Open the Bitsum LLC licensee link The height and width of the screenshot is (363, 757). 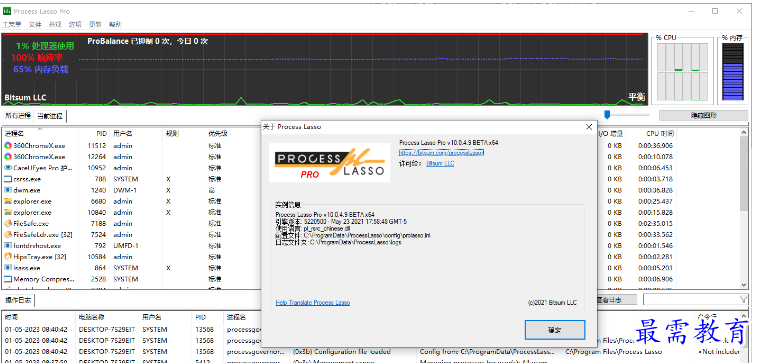point(440,164)
